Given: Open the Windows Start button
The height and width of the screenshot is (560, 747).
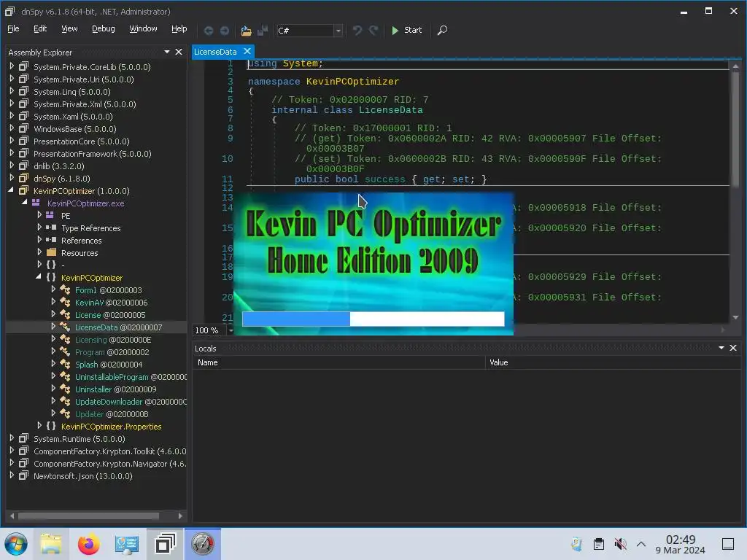Looking at the screenshot, I should click(x=16, y=544).
